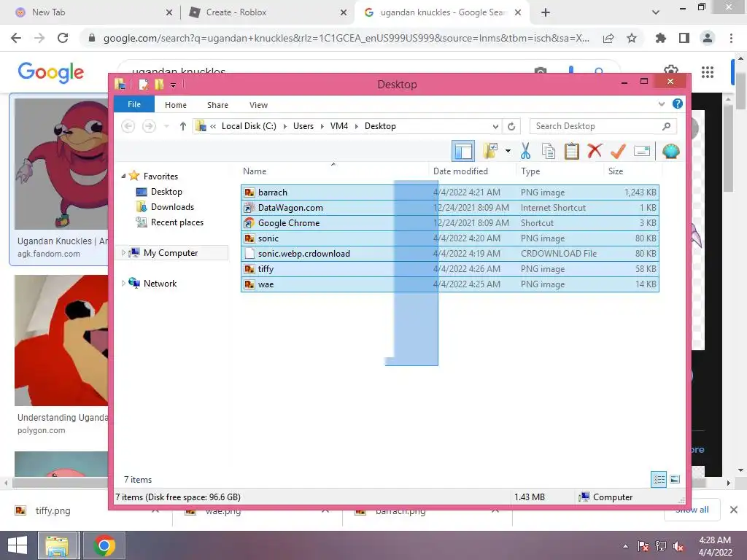Select VM4 in the address path
Screen dimensions: 747x560
(339, 126)
